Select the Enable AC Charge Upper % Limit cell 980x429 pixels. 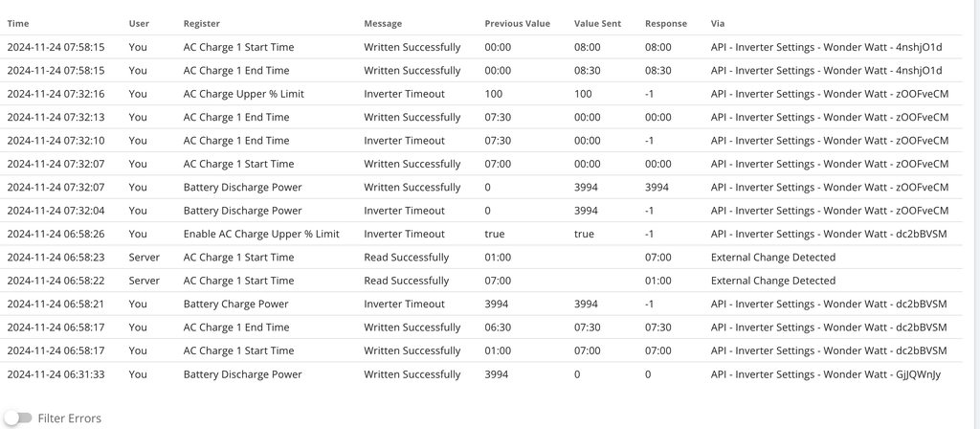click(261, 234)
